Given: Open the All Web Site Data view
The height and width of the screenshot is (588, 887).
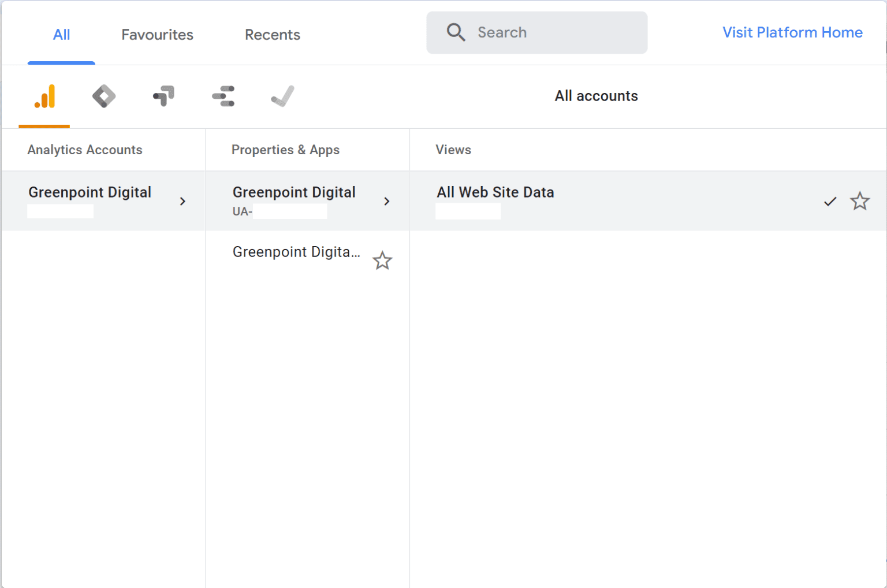Looking at the screenshot, I should [648, 201].
